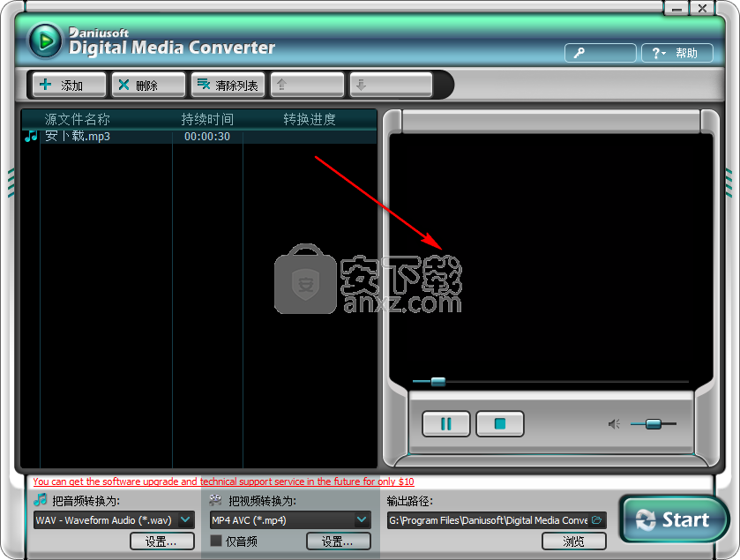Expand the MP4 AVC video format dropdown
Image resolution: width=740 pixels, height=560 pixels.
pyautogui.click(x=362, y=520)
